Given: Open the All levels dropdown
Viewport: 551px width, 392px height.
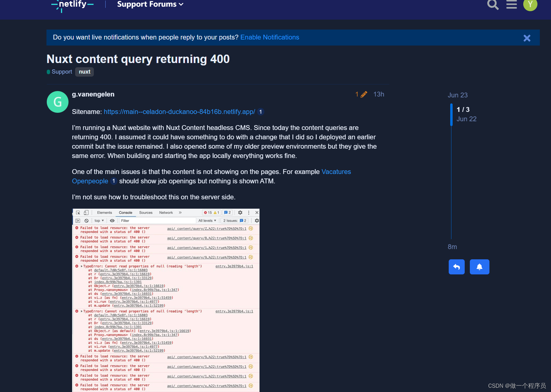Looking at the screenshot, I should point(207,221).
